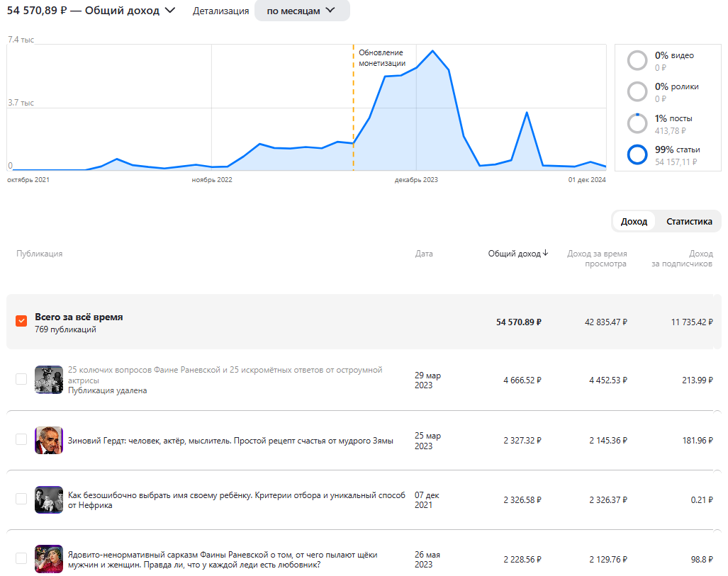The height and width of the screenshot is (576, 728).
Task: Click the 54 157,11 ₽ статьи amount
Action: (x=676, y=162)
